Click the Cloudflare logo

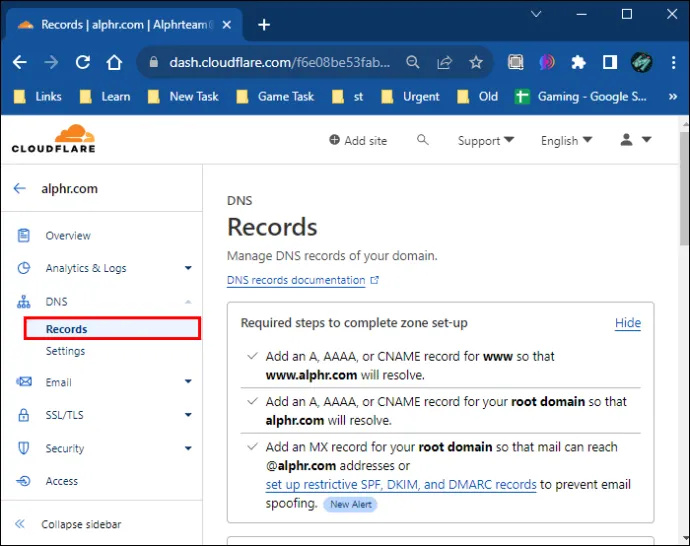click(53, 139)
